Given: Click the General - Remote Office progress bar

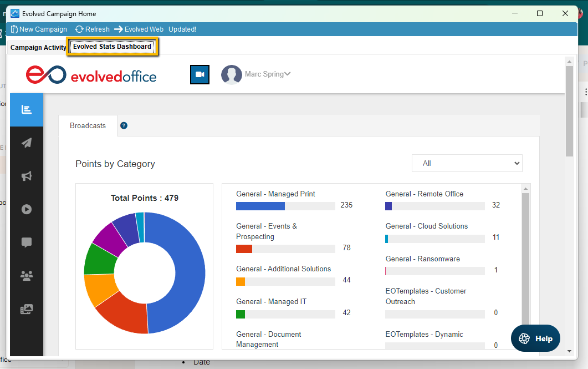Looking at the screenshot, I should point(435,206).
